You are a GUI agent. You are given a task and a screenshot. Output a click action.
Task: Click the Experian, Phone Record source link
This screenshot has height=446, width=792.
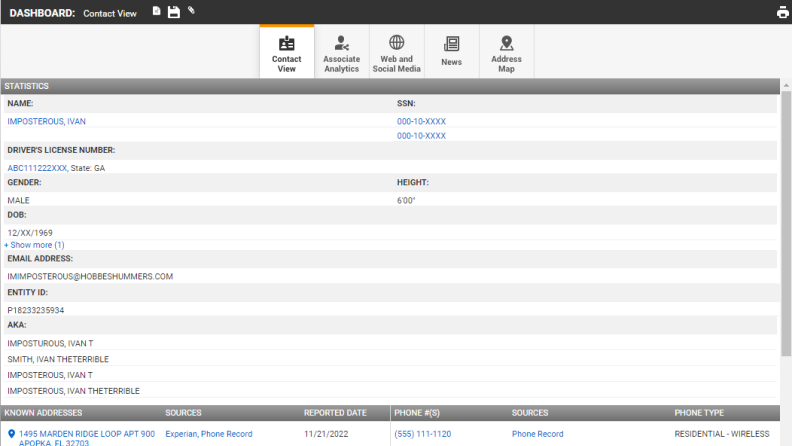pos(209,434)
